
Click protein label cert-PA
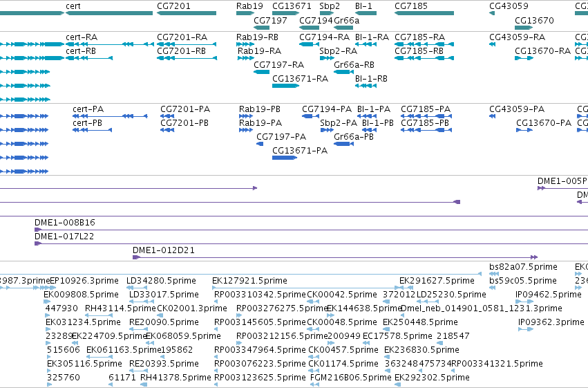tap(88, 109)
